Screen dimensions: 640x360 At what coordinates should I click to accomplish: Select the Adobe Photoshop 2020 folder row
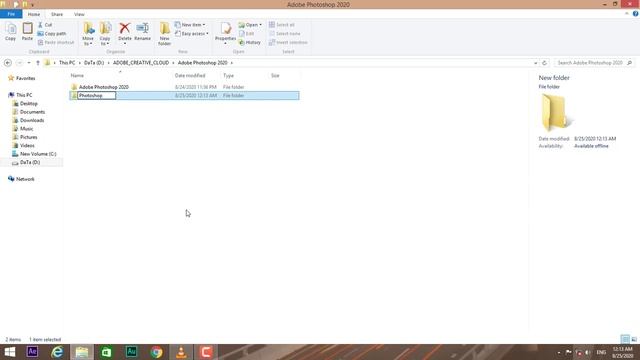tap(184, 87)
